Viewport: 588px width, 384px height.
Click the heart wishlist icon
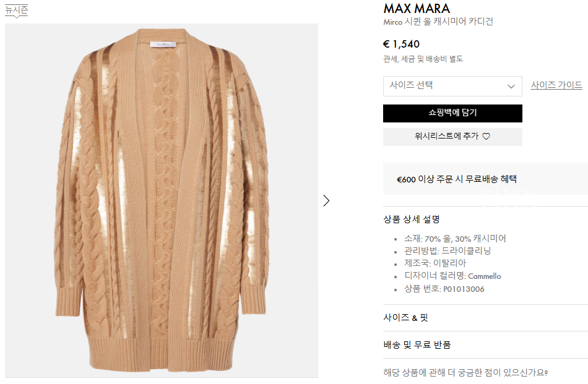click(x=486, y=137)
